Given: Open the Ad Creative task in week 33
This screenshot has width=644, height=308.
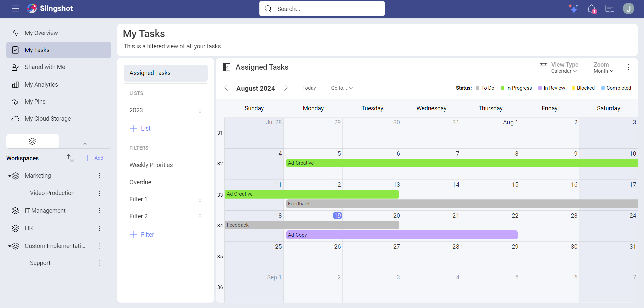Looking at the screenshot, I should 312,194.
